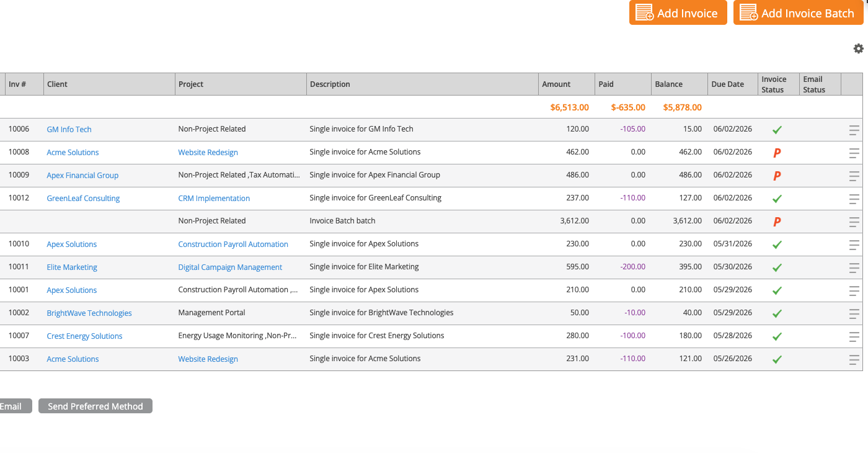The width and height of the screenshot is (868, 453).
Task: Open row menu for invoice 10007
Action: (x=854, y=336)
